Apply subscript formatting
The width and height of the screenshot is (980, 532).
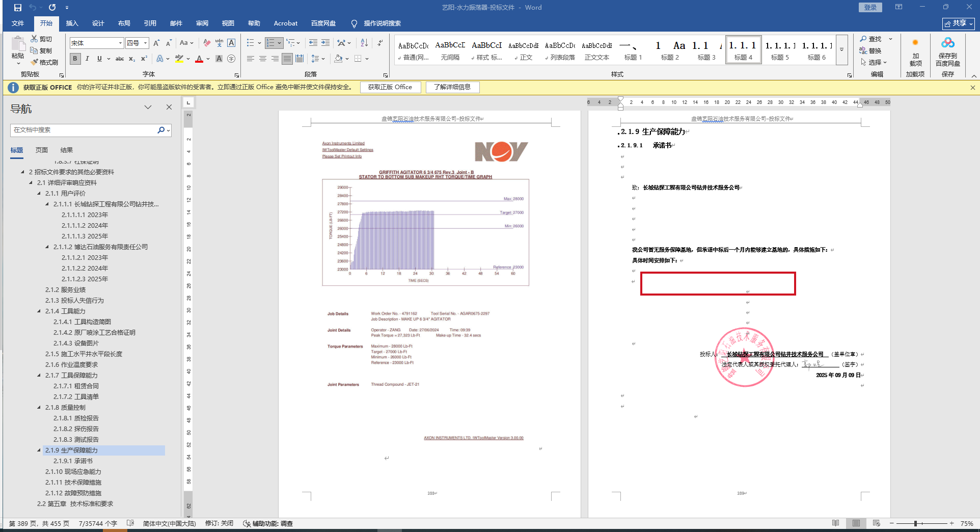point(132,59)
